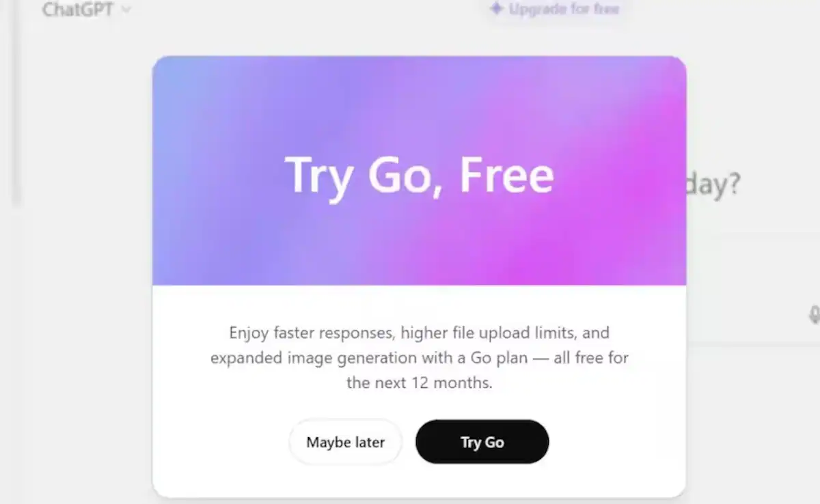Click the chevron next to ChatGPT

click(x=125, y=10)
